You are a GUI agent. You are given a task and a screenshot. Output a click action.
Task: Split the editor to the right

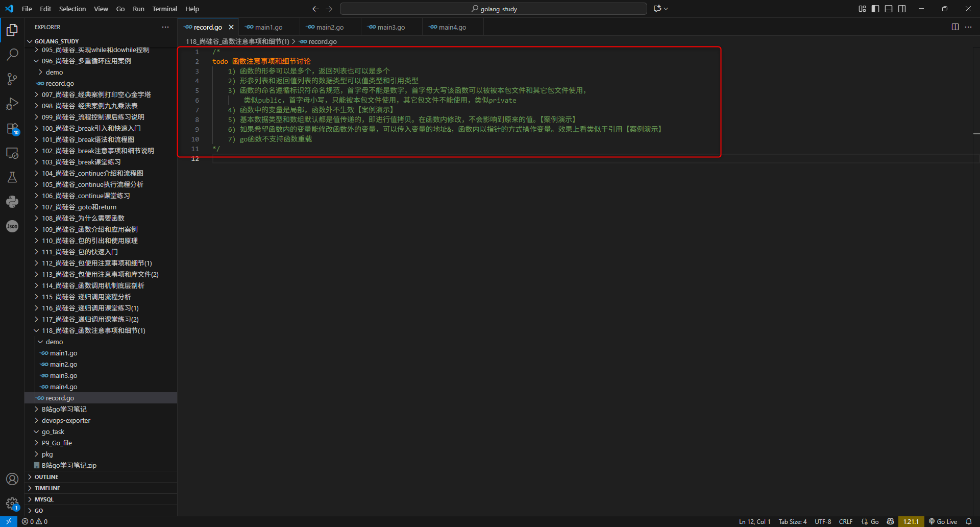955,27
